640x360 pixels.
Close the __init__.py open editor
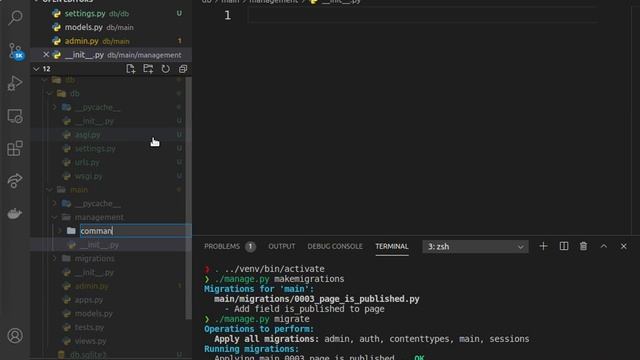[46, 55]
